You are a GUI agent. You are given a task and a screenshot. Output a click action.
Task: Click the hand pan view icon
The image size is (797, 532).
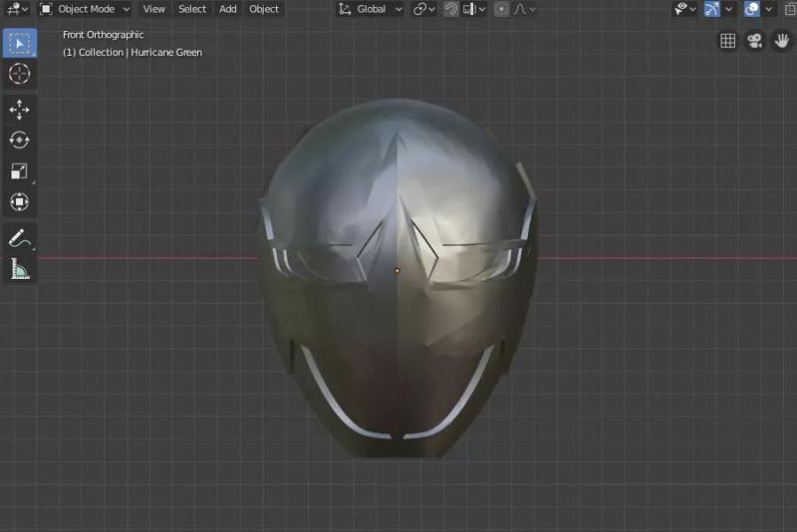coord(781,41)
